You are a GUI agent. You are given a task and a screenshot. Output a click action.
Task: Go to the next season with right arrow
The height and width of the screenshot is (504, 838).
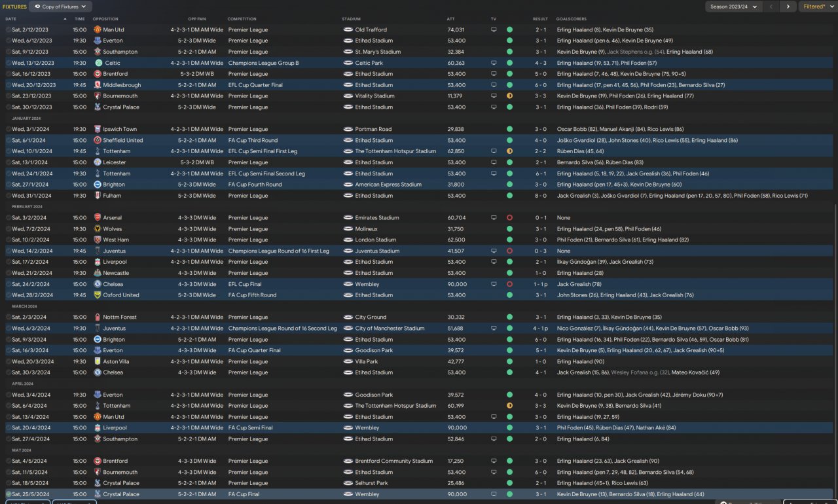[788, 7]
